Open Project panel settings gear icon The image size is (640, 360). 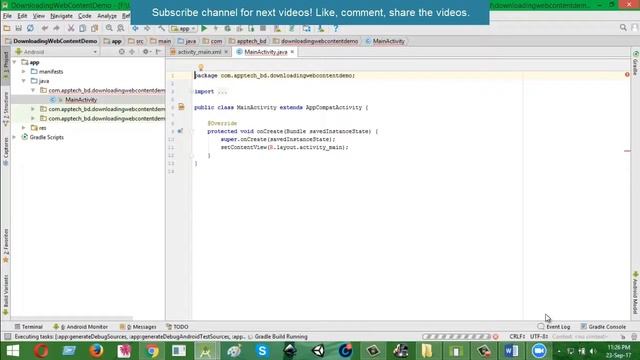[146, 52]
